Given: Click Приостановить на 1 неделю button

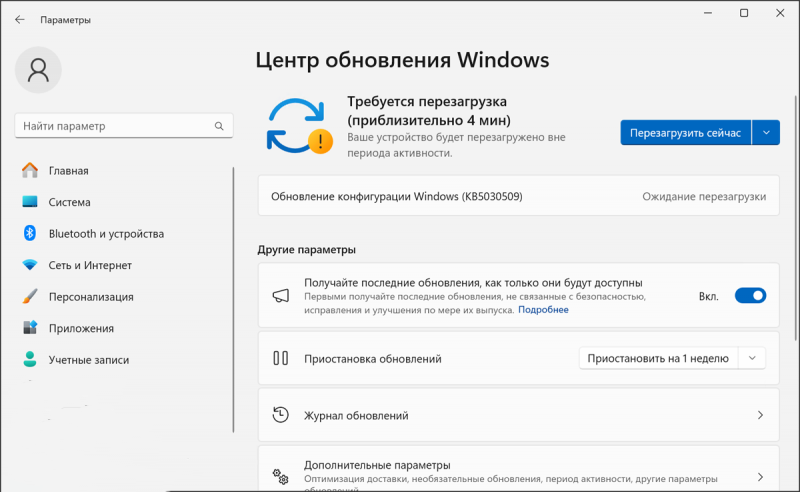Looking at the screenshot, I should pos(658,358).
